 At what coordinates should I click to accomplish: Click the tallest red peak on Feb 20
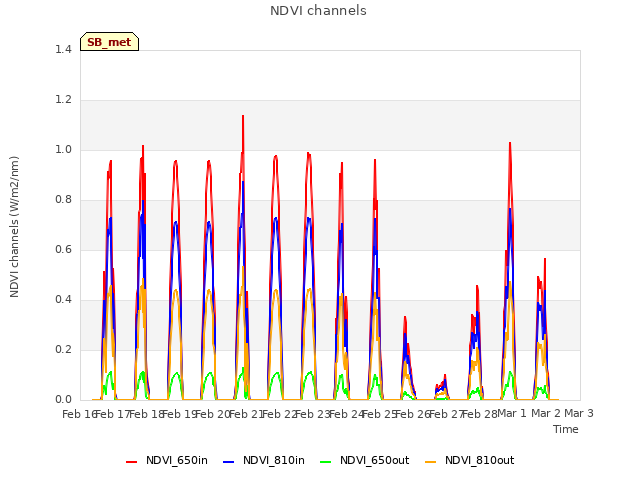point(243,116)
